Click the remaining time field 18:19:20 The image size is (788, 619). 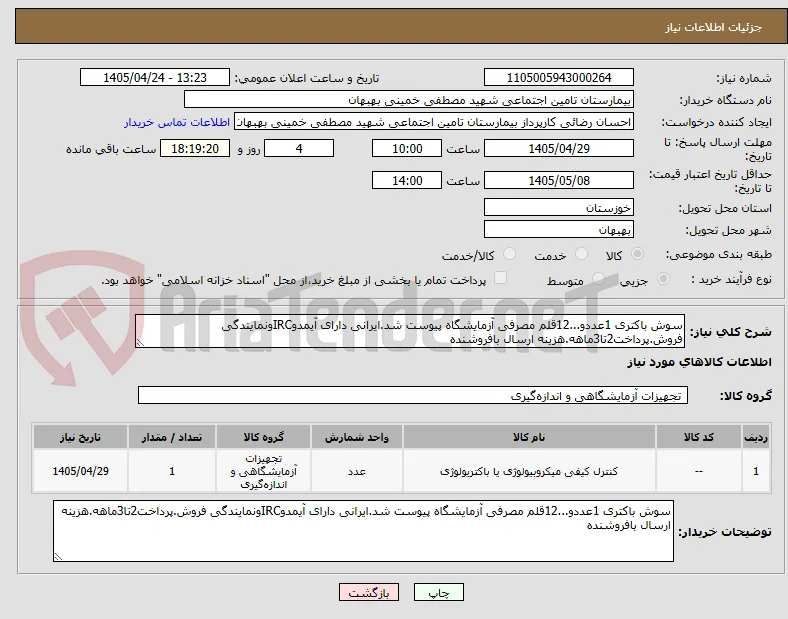195,149
